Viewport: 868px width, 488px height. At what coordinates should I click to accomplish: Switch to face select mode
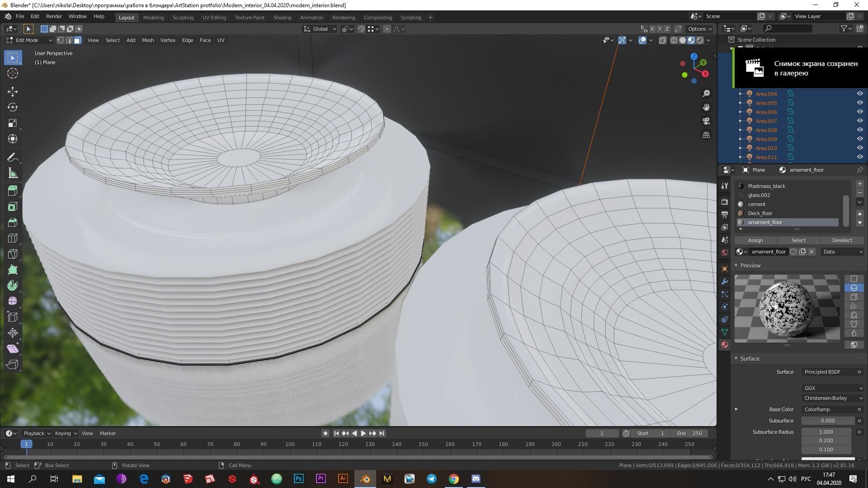[78, 40]
